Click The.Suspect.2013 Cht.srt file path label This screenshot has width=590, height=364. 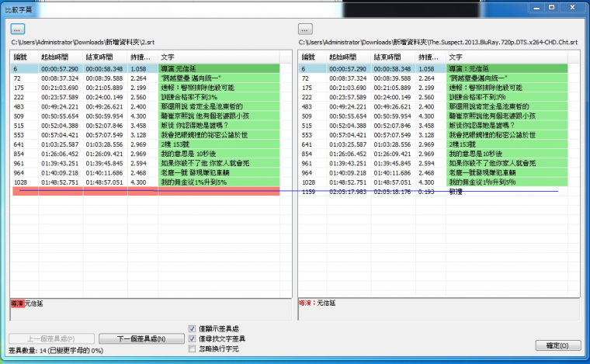click(x=439, y=42)
